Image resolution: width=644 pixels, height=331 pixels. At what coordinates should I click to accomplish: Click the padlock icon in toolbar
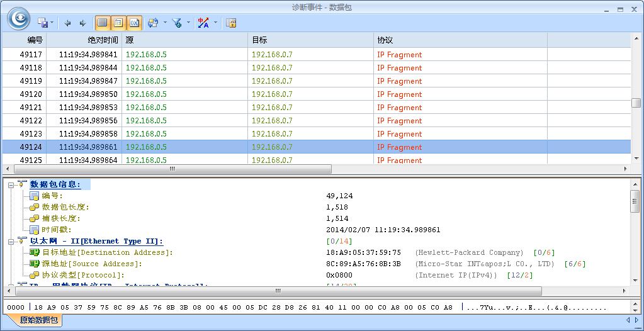point(231,23)
